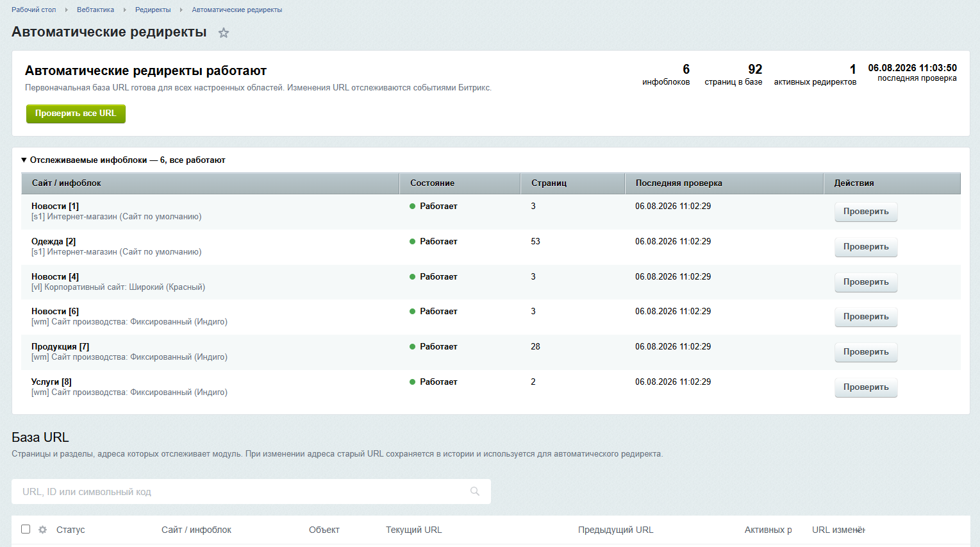Select the Услуги [8] row title
This screenshot has height=547, width=980.
(x=51, y=382)
